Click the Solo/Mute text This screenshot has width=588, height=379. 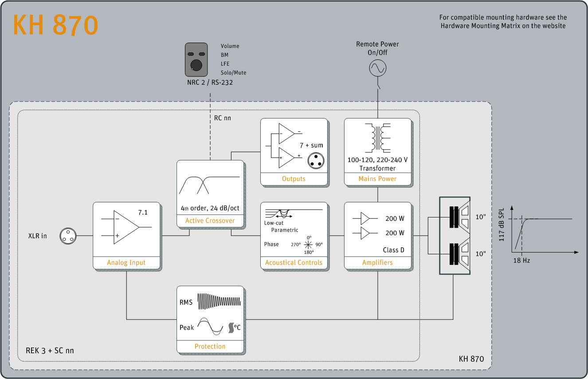pyautogui.click(x=234, y=73)
